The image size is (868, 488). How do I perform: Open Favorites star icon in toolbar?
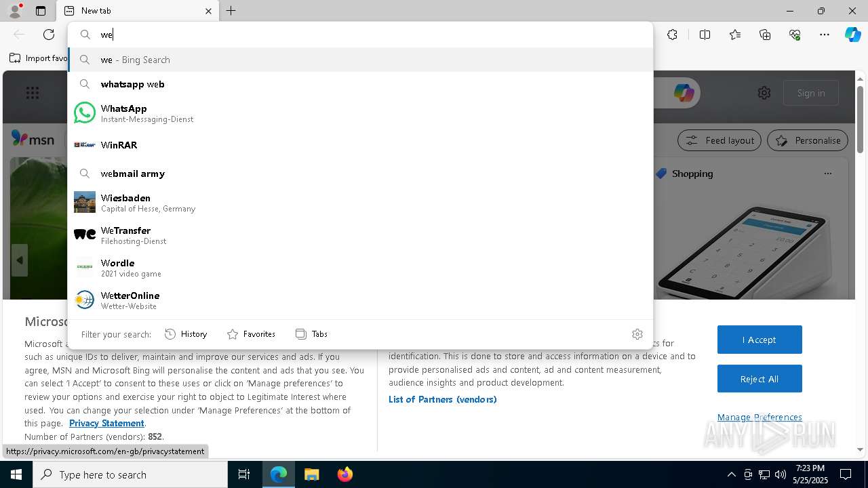tap(735, 35)
